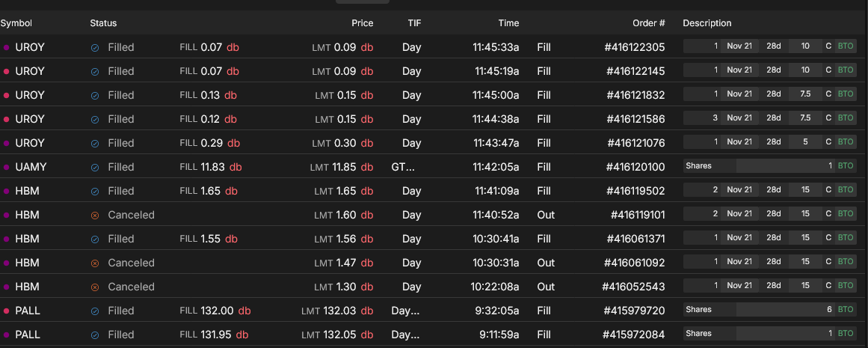Screen dimensions: 868x348
Task: Click Canceled icon on HBM 10:22:08a order
Action: (95, 287)
